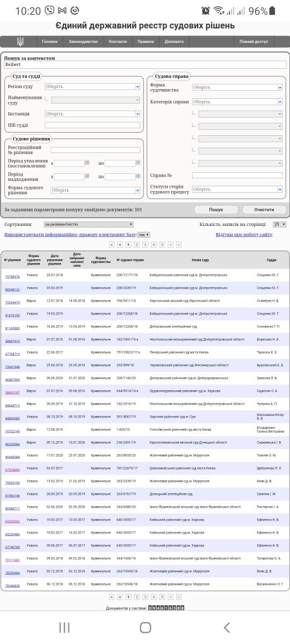Focus the 'Справа №' input field
The width and height of the screenshot is (290, 644).
pyautogui.click(x=237, y=175)
